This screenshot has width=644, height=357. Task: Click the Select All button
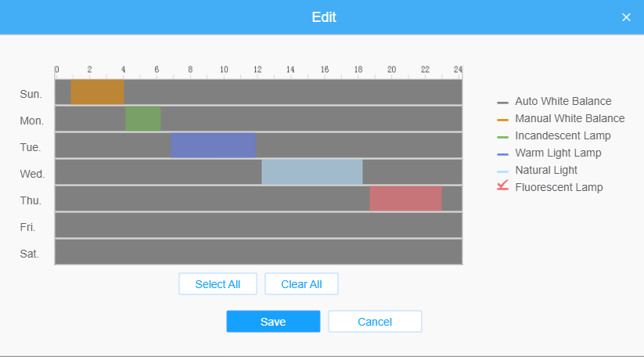click(218, 284)
